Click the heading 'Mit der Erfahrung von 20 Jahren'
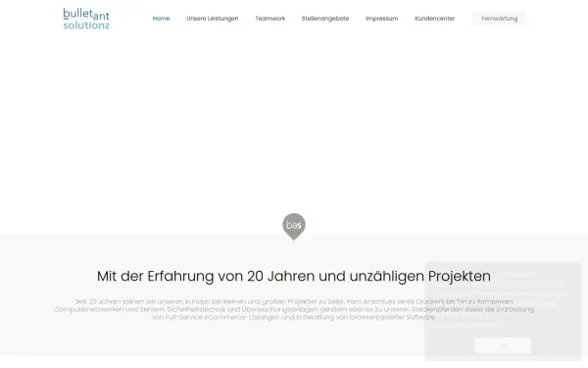 (x=294, y=277)
